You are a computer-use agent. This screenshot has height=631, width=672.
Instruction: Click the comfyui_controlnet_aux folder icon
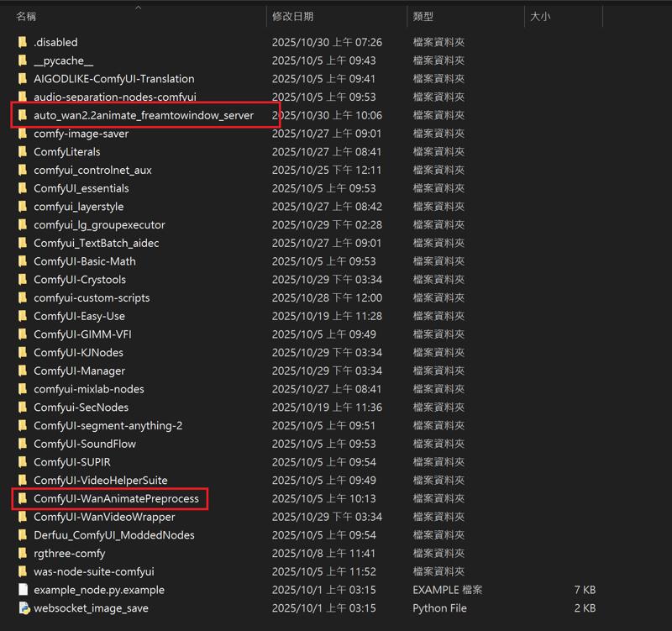pyautogui.click(x=23, y=171)
